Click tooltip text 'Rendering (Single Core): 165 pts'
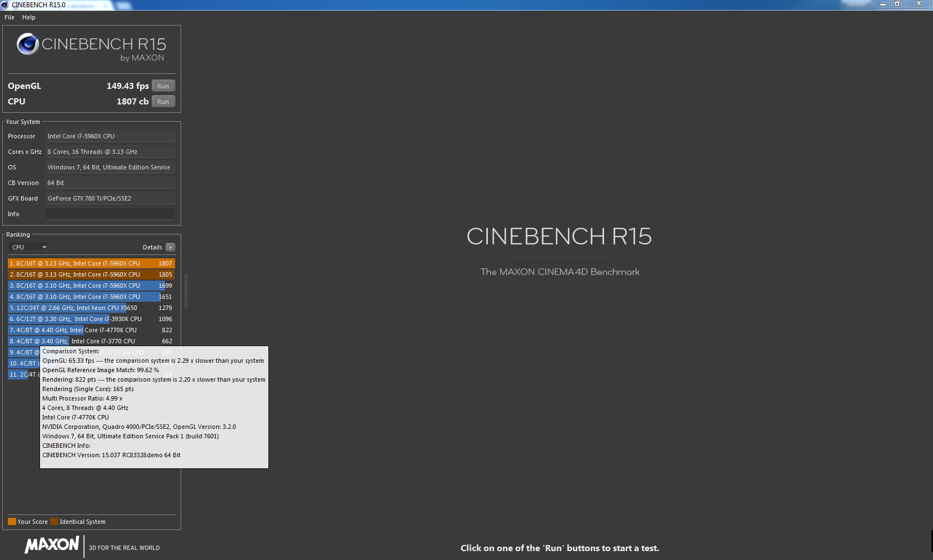933x560 pixels. [x=88, y=389]
